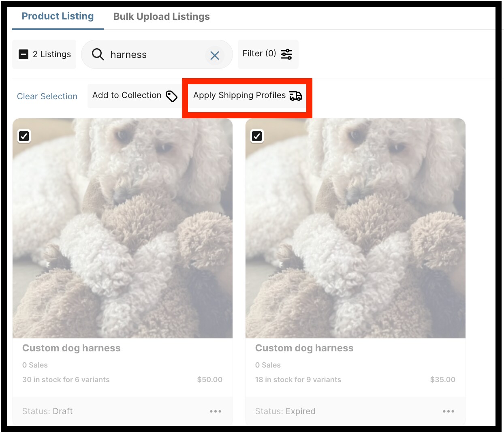Open the three-dot menu on the Draft listing
Screen dimensions: 504x432
tap(216, 411)
